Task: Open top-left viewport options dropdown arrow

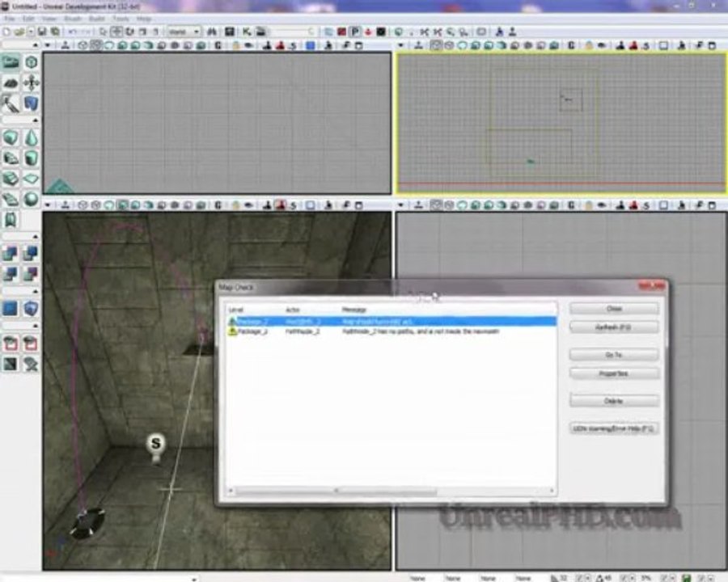Action: [x=48, y=45]
